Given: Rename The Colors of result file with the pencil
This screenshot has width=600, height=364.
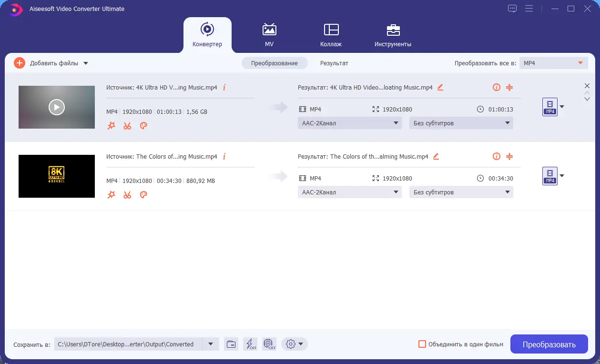Looking at the screenshot, I should click(x=436, y=156).
